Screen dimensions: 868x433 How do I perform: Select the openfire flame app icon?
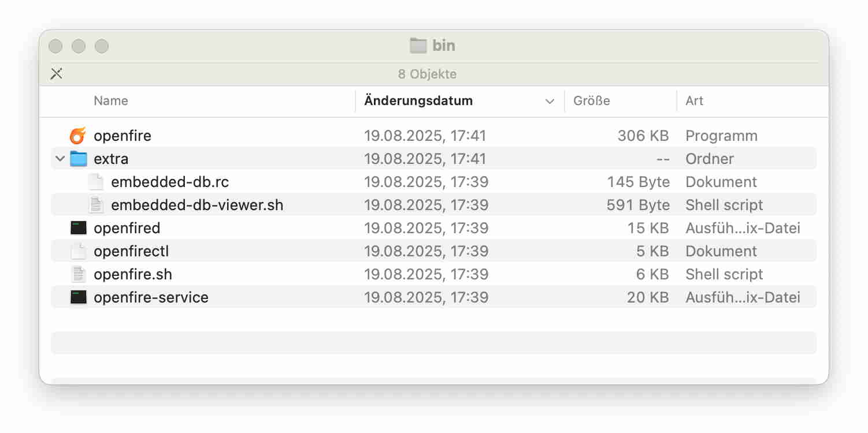78,136
